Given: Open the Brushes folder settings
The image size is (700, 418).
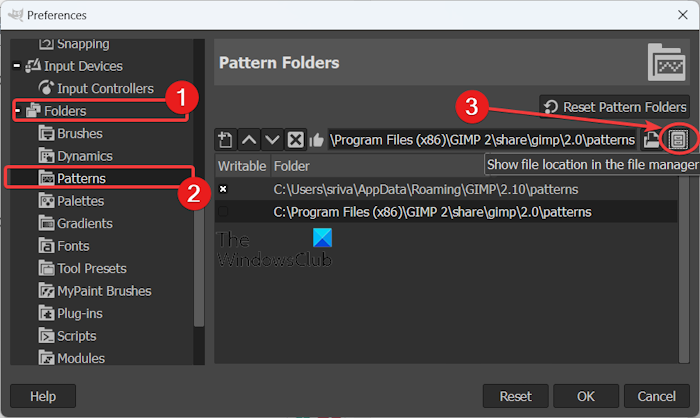Looking at the screenshot, I should coord(80,134).
